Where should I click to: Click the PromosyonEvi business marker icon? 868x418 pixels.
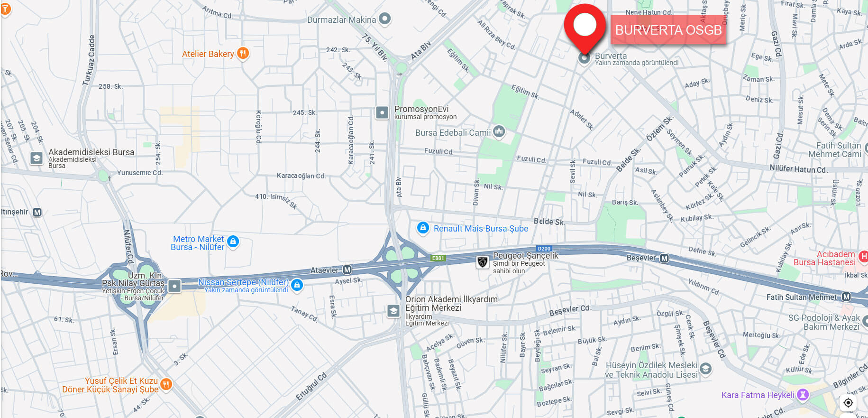click(382, 112)
